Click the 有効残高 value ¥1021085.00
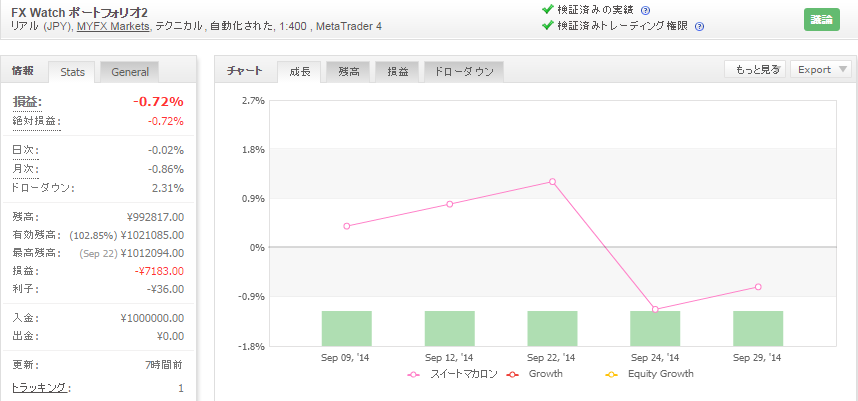 click(x=152, y=235)
